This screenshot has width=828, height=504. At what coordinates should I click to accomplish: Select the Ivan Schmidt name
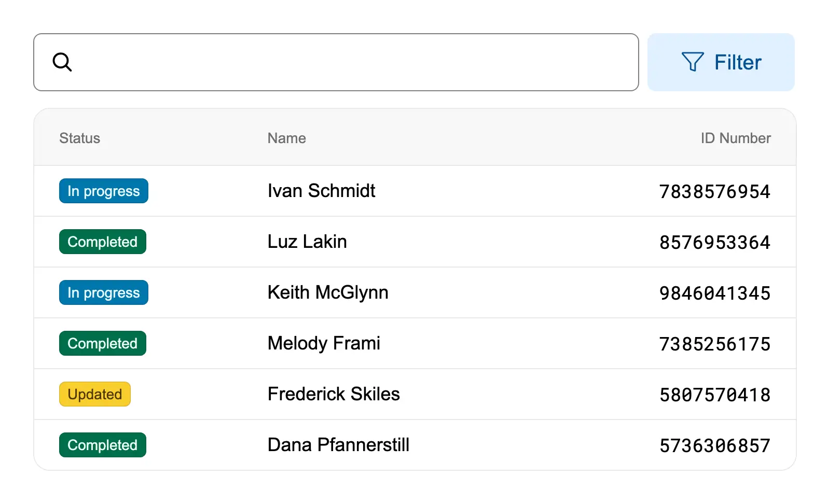pos(321,191)
